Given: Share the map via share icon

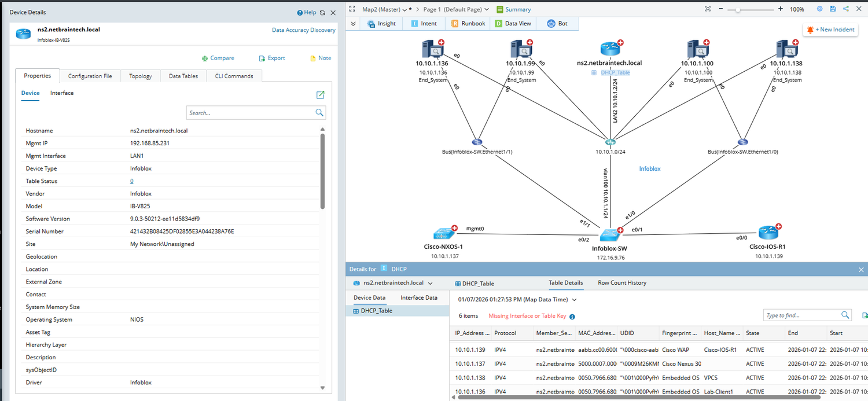Looking at the screenshot, I should coord(846,9).
